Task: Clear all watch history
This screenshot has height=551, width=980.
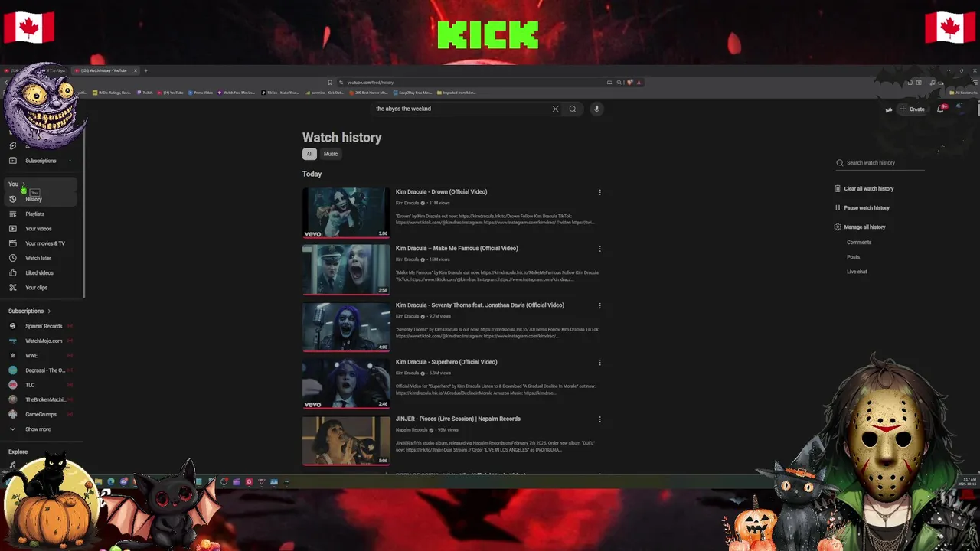Action: pyautogui.click(x=864, y=188)
